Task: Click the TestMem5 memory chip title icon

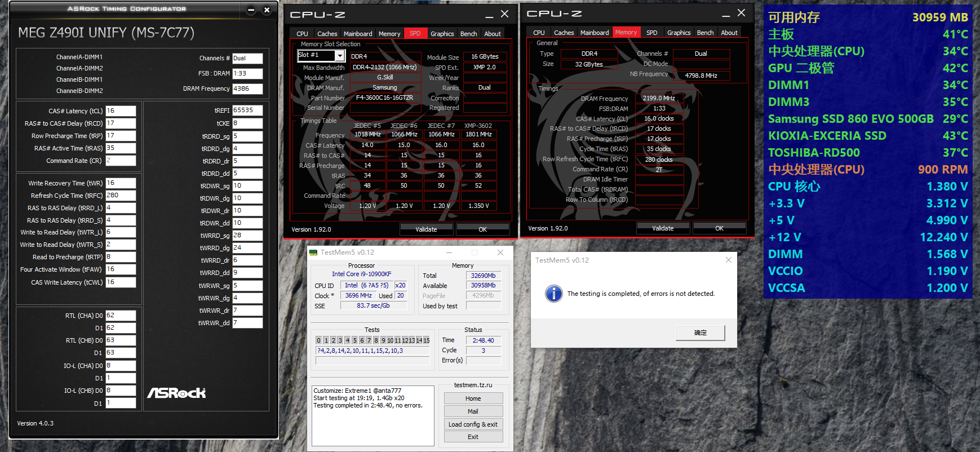Action: click(x=313, y=252)
